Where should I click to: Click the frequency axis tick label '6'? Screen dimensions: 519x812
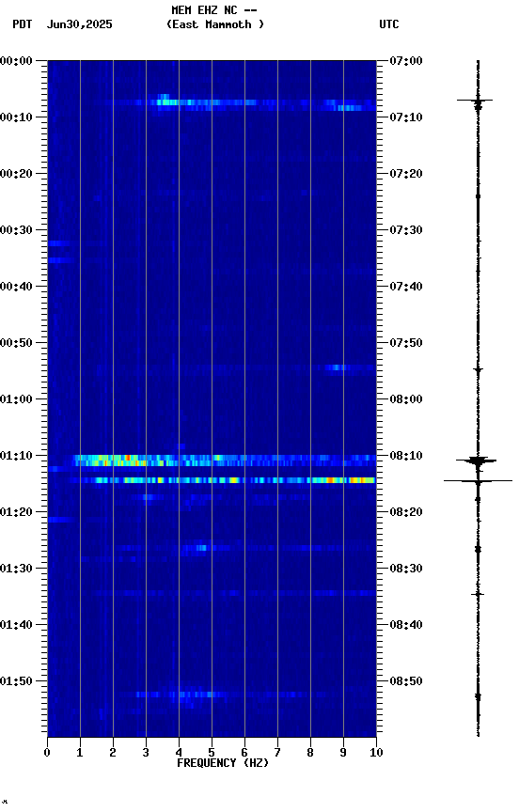coord(244,753)
